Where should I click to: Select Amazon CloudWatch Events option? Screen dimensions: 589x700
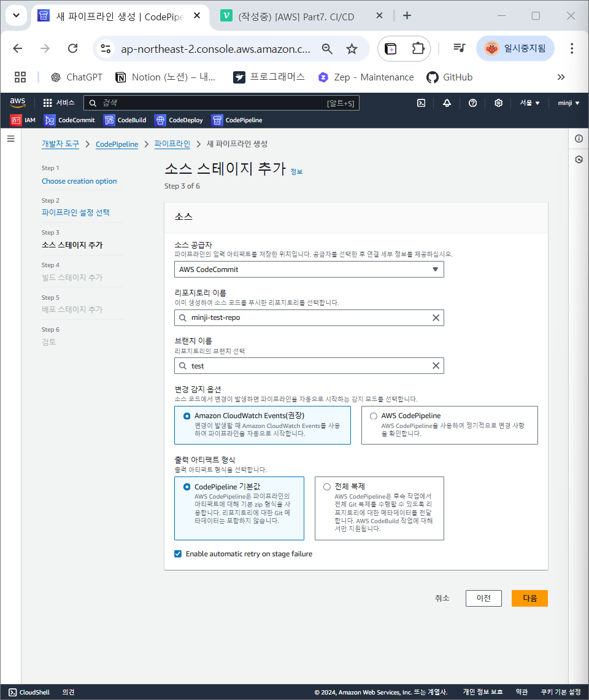(263, 425)
